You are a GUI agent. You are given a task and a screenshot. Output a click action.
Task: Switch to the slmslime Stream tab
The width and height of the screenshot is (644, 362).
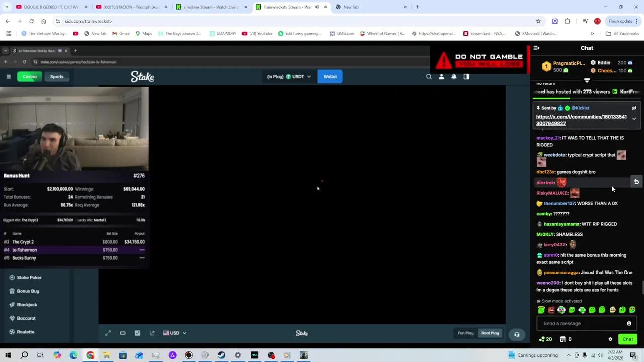(x=211, y=7)
